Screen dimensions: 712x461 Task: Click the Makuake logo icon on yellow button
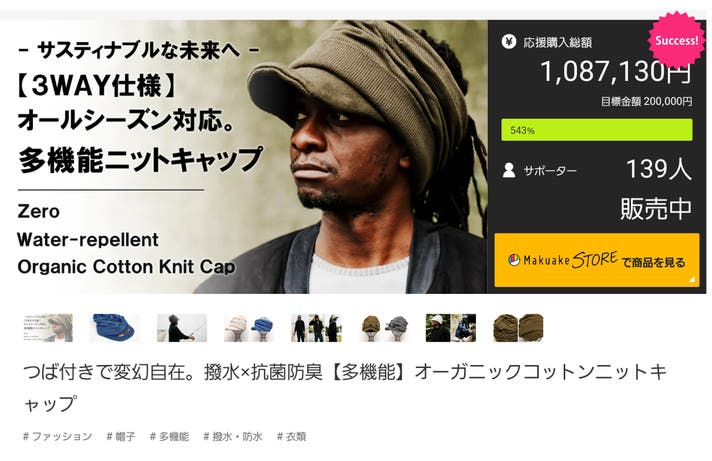(x=514, y=260)
